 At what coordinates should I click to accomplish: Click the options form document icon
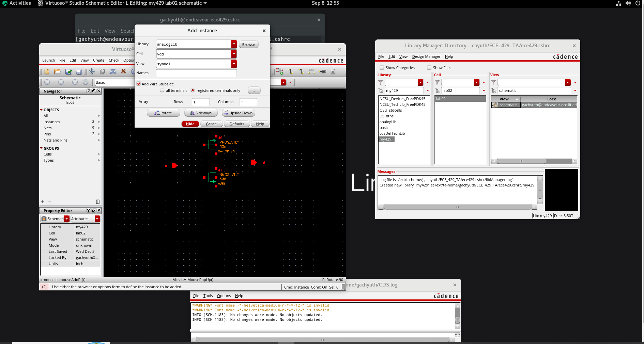tap(333, 71)
